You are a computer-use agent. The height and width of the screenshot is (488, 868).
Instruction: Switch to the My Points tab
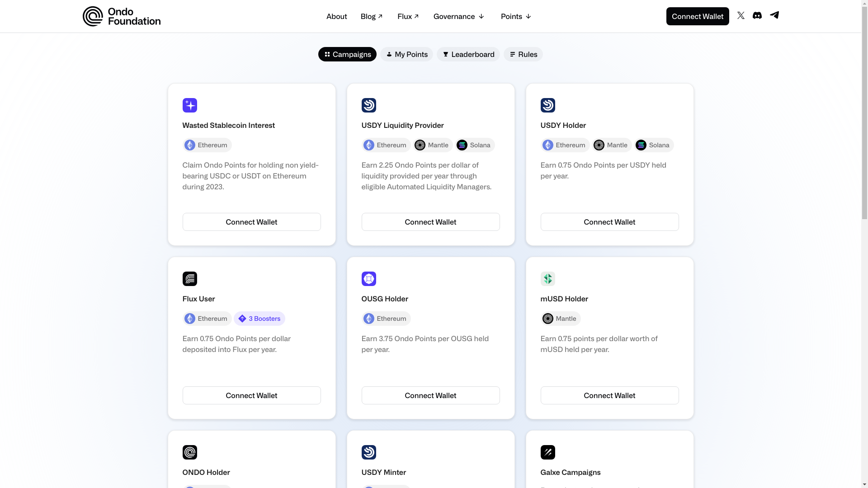(406, 54)
